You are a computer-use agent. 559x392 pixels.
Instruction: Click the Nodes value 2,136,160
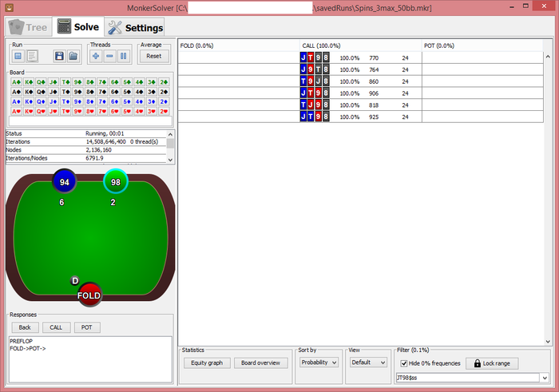pos(99,150)
